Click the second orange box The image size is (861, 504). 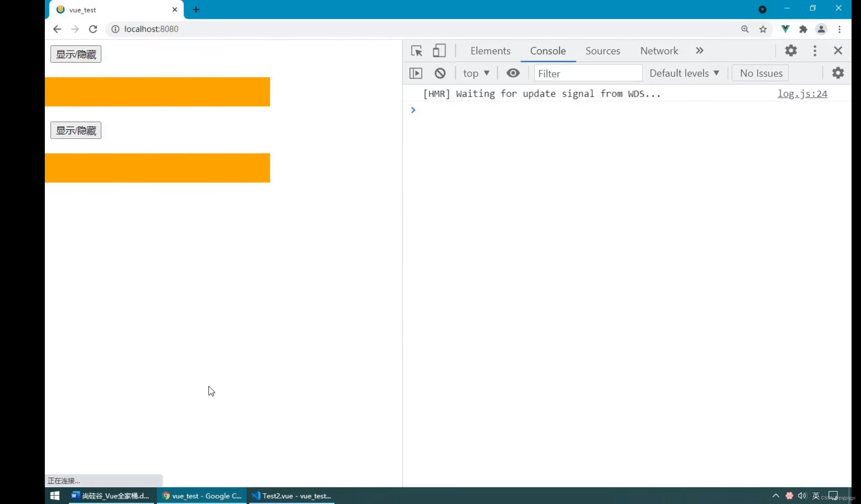(x=157, y=168)
